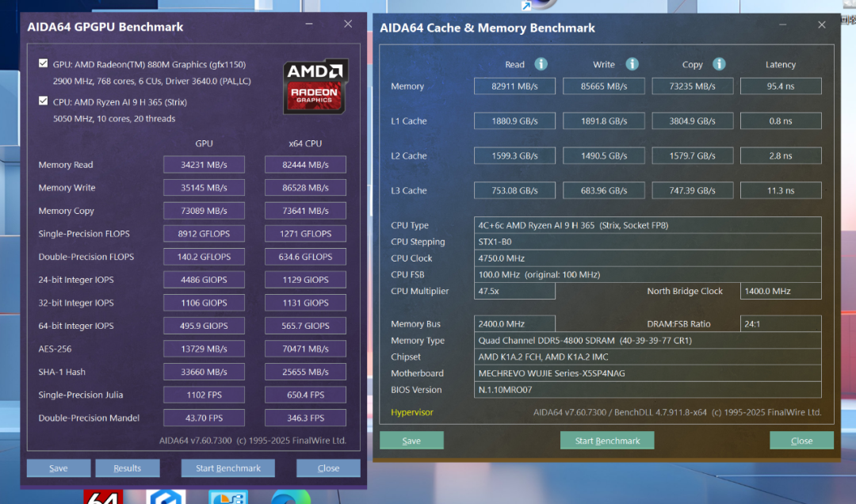Image resolution: width=856 pixels, height=504 pixels.
Task: Click the 1271 GFLOPS single-precision CPU result
Action: (305, 234)
